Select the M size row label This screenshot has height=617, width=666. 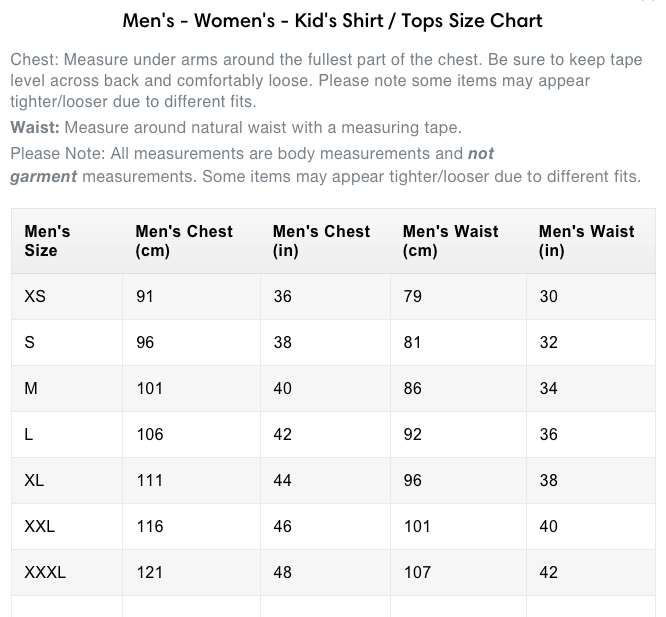(31, 388)
